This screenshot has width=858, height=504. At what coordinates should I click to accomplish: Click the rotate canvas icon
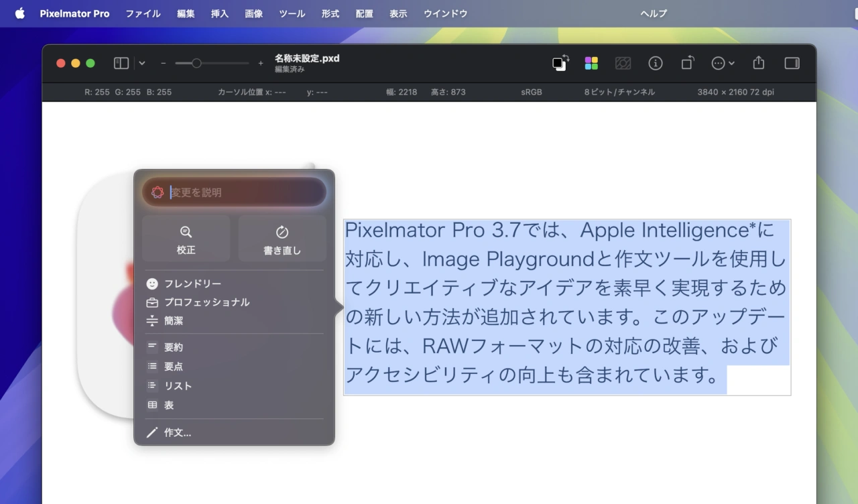pyautogui.click(x=688, y=63)
